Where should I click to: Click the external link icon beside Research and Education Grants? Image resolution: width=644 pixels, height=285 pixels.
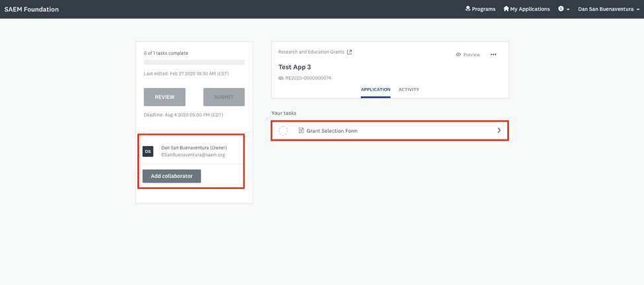tap(350, 52)
